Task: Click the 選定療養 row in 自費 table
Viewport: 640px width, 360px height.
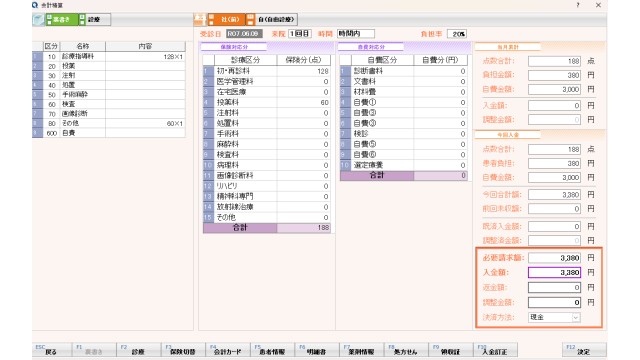Action: (x=404, y=165)
